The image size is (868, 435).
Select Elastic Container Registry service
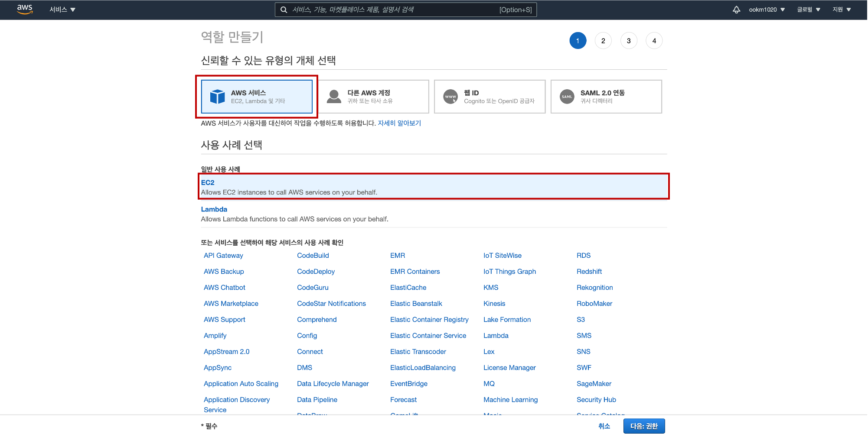tap(430, 320)
